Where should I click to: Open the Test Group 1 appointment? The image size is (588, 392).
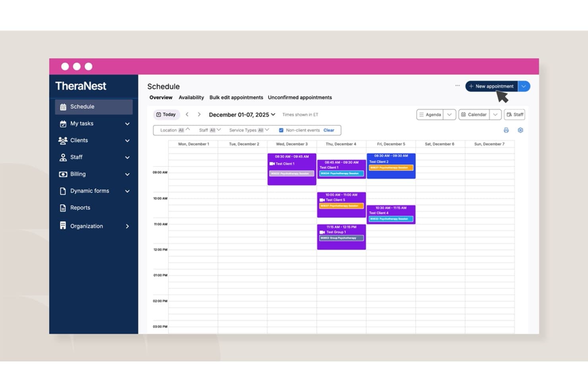coord(342,237)
